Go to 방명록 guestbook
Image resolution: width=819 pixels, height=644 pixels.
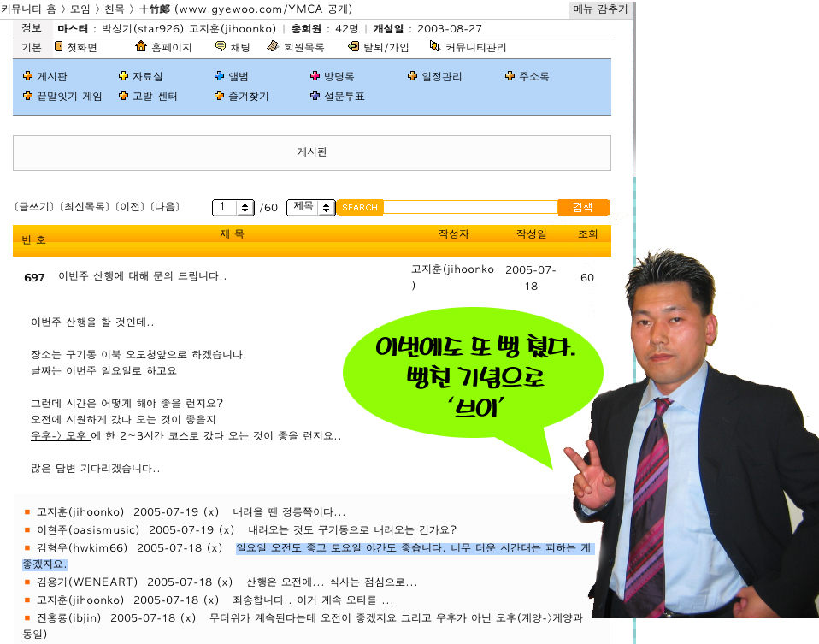[x=333, y=77]
